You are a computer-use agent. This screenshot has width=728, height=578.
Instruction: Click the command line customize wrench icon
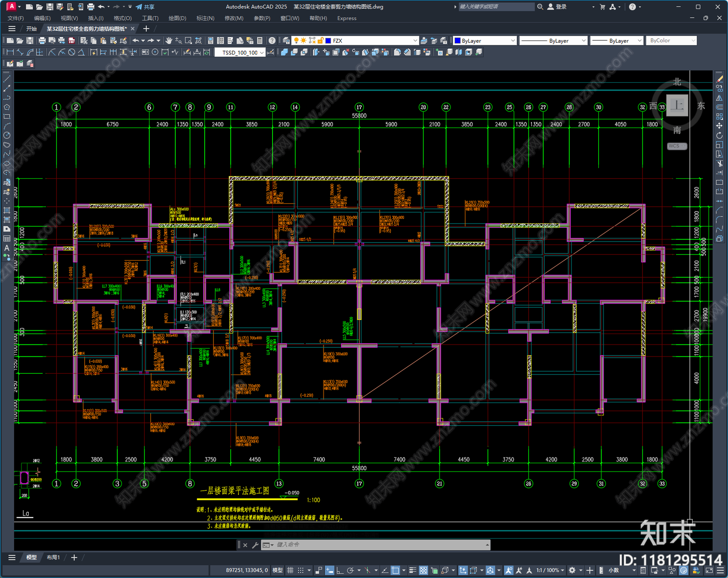click(255, 545)
